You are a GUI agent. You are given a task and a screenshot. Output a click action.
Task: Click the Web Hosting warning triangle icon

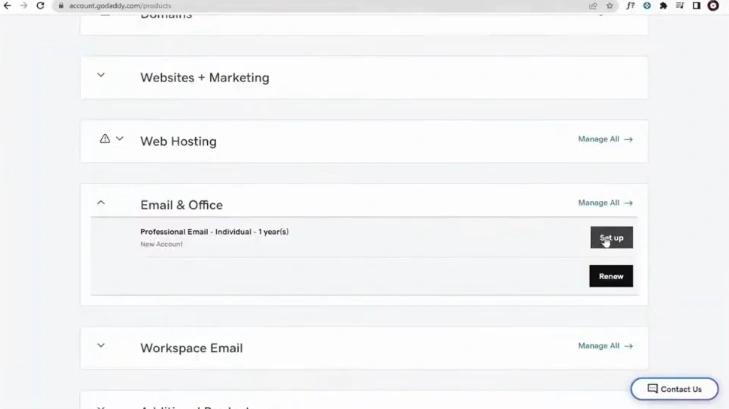coord(105,139)
